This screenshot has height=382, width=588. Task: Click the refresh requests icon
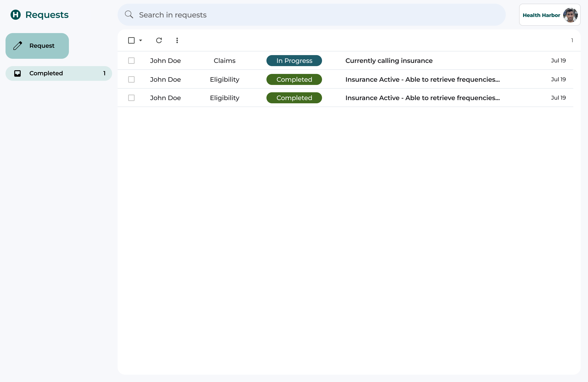(x=159, y=40)
